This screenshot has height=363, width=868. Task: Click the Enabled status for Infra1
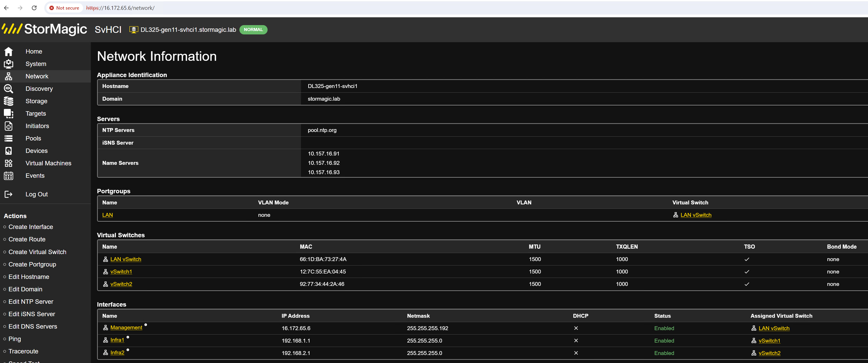tap(664, 341)
